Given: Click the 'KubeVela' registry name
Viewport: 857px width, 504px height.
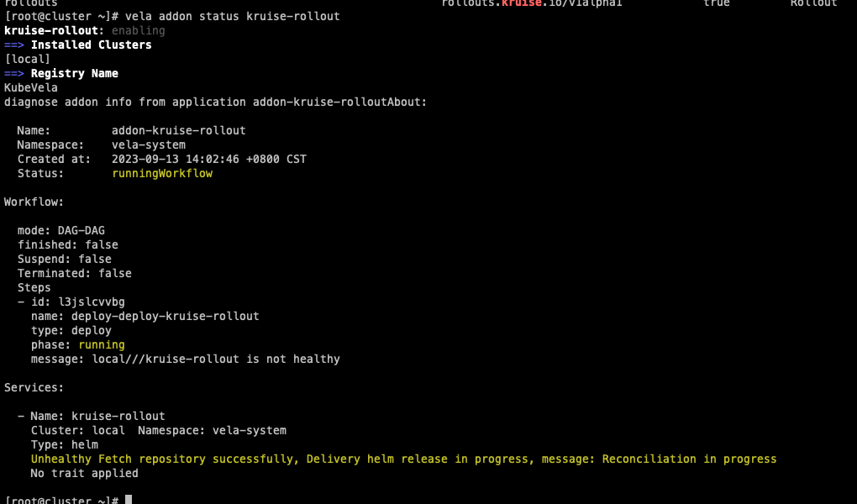Looking at the screenshot, I should point(31,88).
